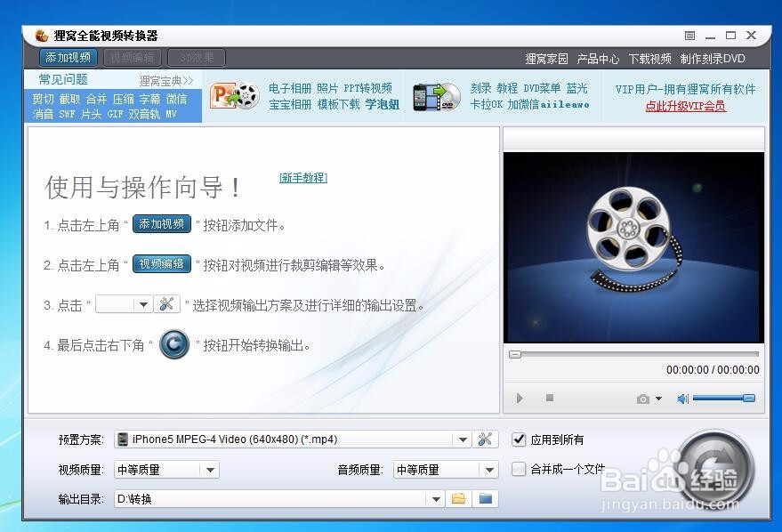
Task: Click the 微信 help link
Action: [x=176, y=100]
